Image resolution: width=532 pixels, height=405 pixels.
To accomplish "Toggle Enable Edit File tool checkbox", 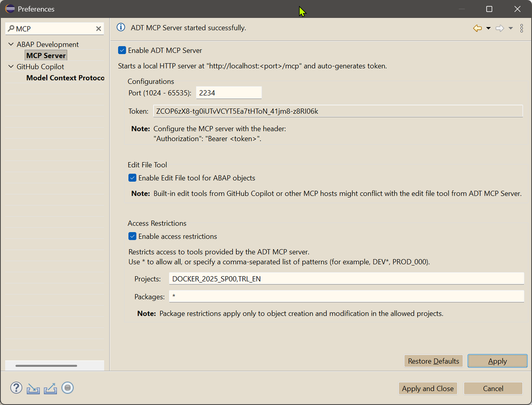I will click(x=132, y=178).
